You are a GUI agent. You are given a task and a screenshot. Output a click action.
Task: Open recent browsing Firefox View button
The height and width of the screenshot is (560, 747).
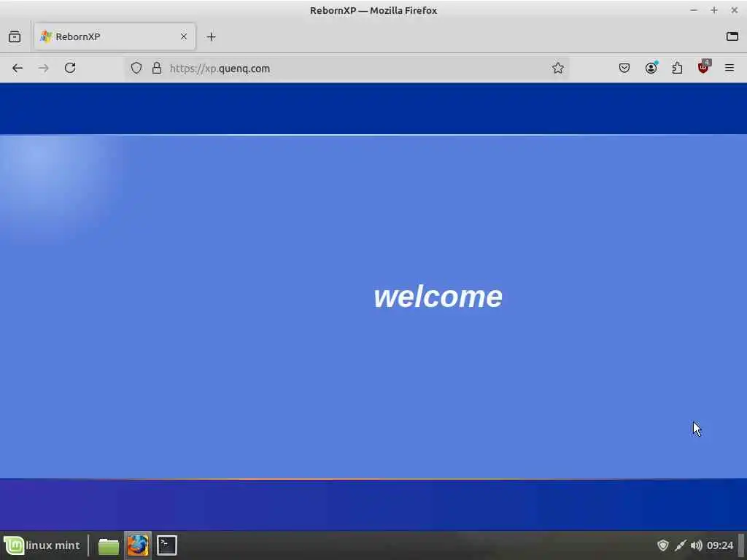[x=15, y=36]
